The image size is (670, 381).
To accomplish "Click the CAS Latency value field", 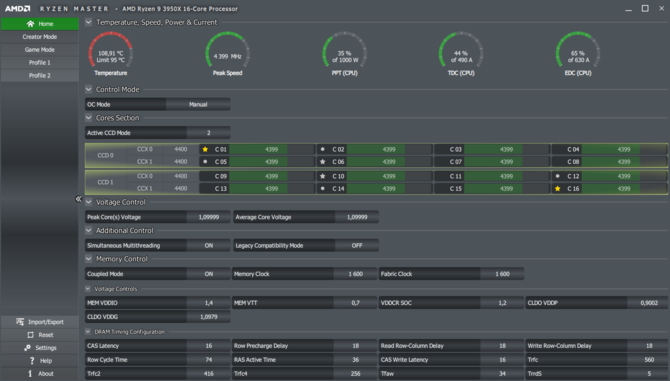I will (x=209, y=346).
